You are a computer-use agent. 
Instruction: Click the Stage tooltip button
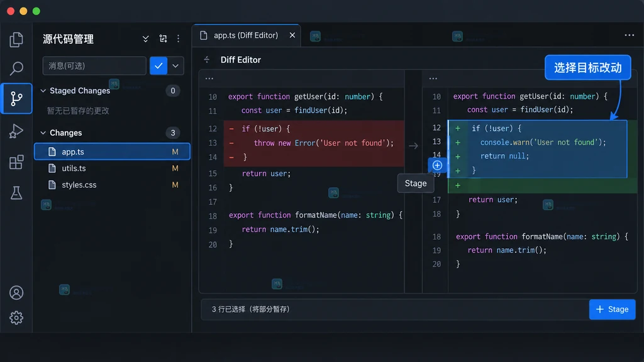[416, 184]
